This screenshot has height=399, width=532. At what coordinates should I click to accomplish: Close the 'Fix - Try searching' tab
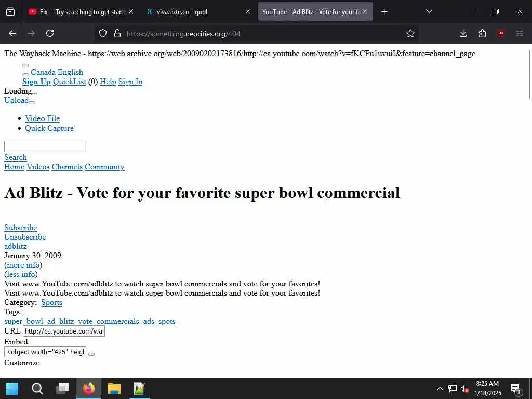click(131, 11)
